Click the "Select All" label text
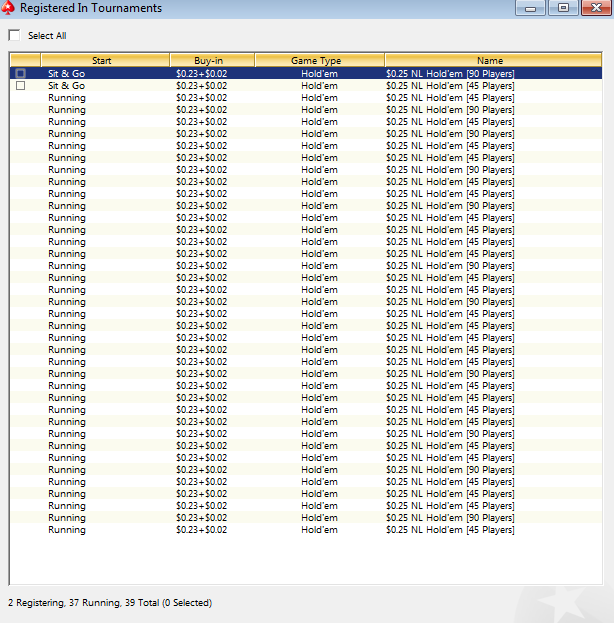 tap(47, 36)
